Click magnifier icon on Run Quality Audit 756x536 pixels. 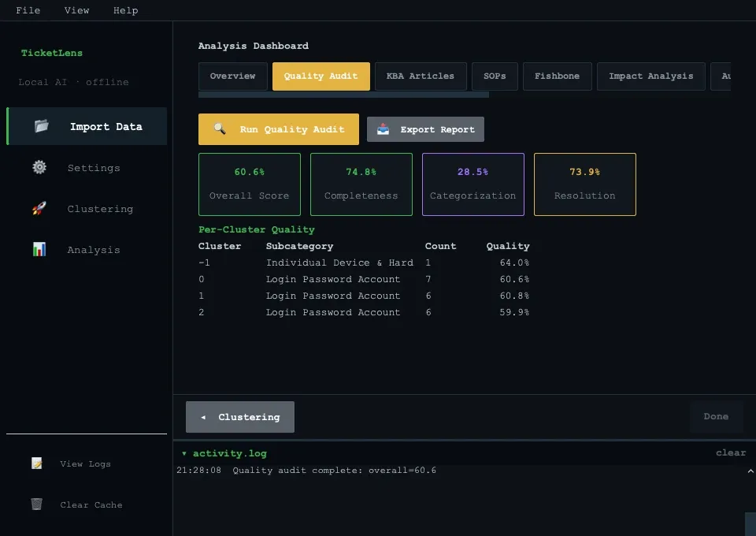pos(220,128)
